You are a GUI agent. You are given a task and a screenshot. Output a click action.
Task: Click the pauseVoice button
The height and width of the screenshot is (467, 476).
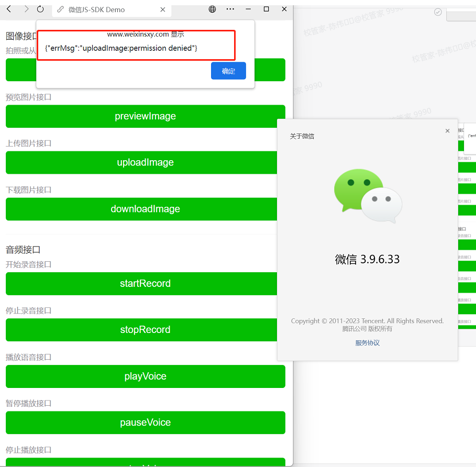tap(146, 422)
